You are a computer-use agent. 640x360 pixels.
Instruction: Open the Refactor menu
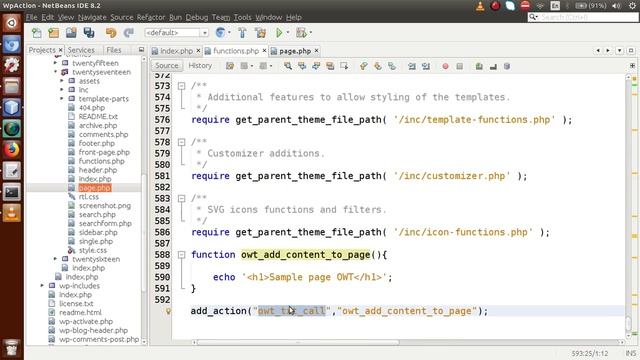151,17
